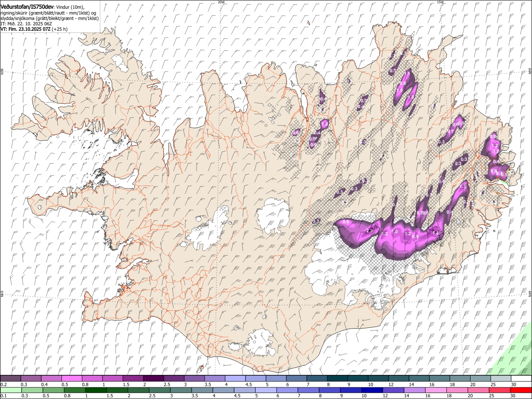Viewport: 532px width, 399px height.
Task: Click the 'IT: Mið. 22. 10. 2025 06Z' line
Action: click(x=26, y=24)
